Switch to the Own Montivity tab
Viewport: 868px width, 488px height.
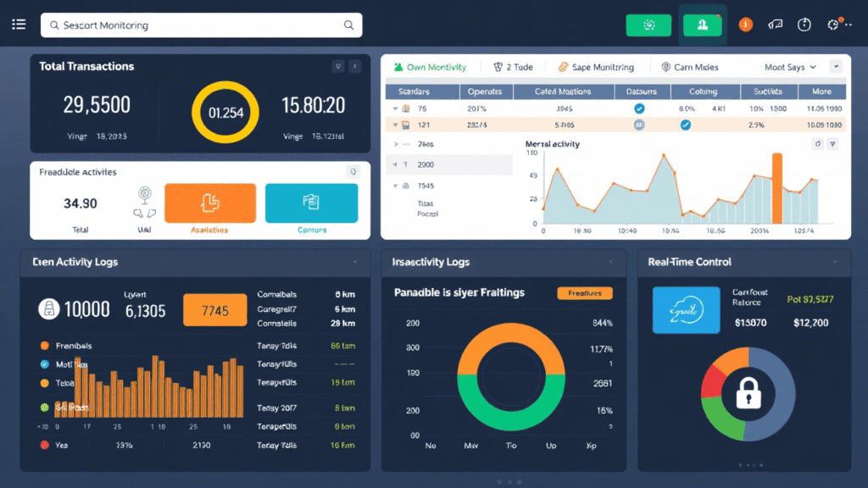[x=429, y=67]
